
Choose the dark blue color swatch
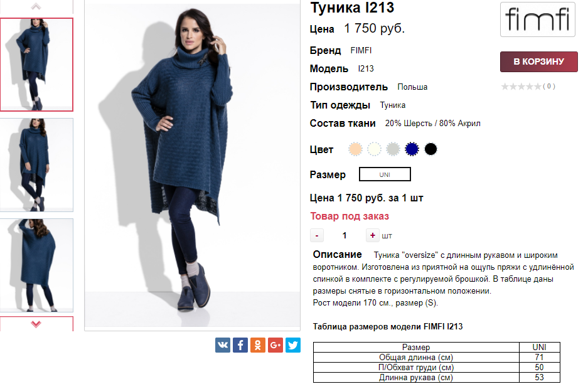[412, 149]
